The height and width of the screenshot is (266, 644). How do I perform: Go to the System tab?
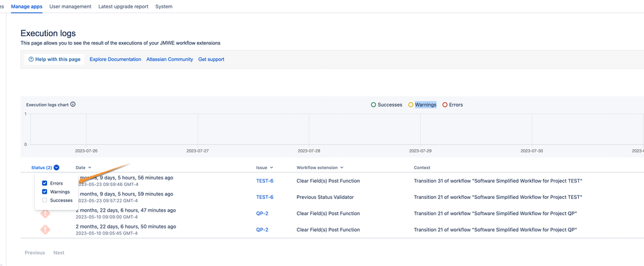pos(164,6)
